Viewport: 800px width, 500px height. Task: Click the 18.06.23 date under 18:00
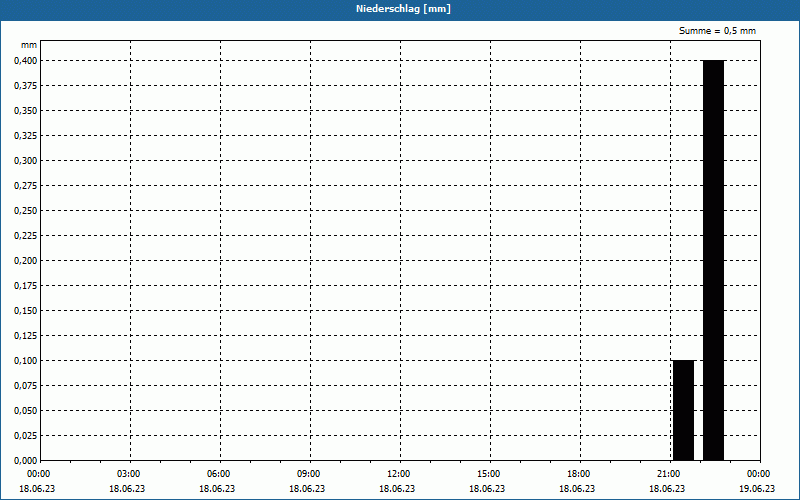coord(577,489)
